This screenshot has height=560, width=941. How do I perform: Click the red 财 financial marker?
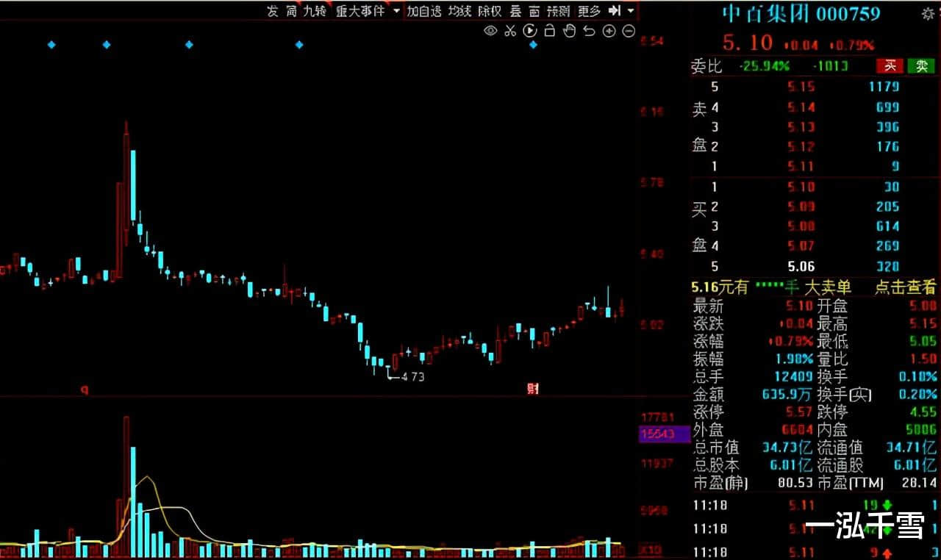point(533,389)
